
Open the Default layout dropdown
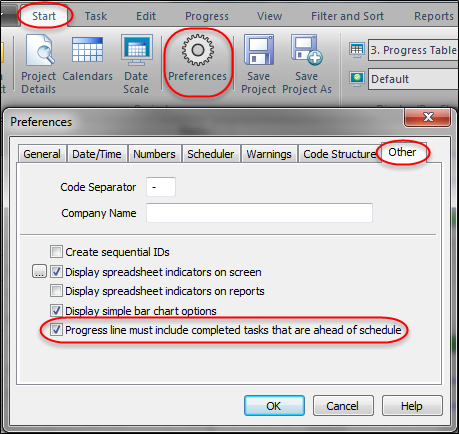tap(413, 79)
